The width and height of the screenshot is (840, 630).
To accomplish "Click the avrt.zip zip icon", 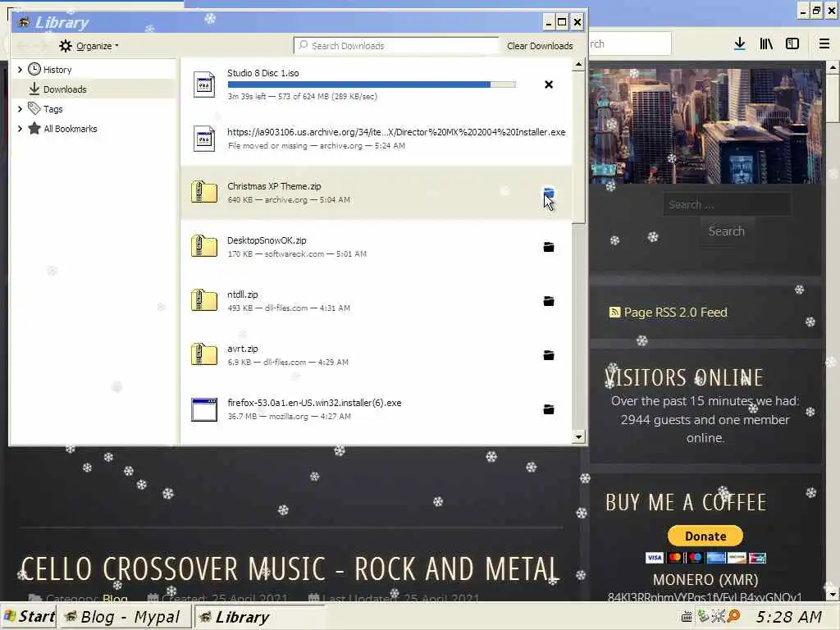I will click(x=204, y=354).
